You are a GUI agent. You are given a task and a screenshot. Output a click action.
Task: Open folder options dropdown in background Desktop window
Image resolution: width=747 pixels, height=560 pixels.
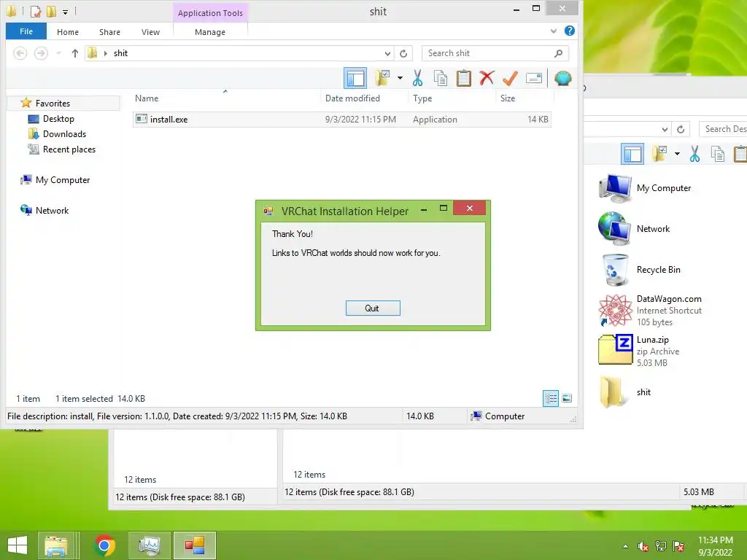tap(677, 154)
